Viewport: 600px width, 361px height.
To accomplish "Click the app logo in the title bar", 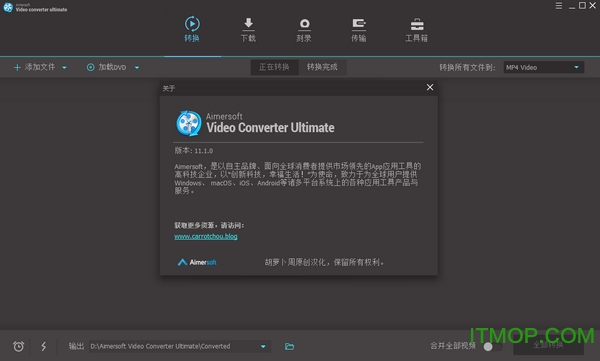I will (x=8, y=7).
